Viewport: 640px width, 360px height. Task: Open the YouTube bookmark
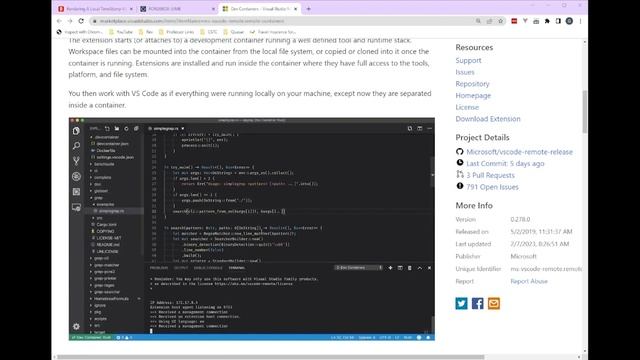121,32
